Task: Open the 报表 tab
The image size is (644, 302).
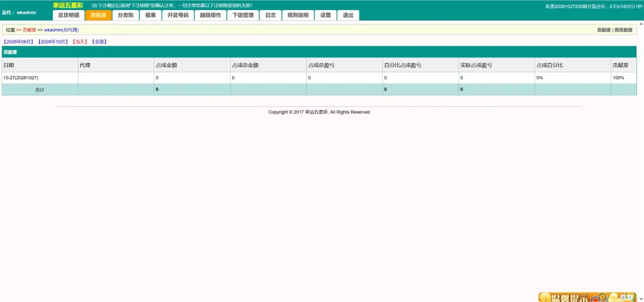Action: [150, 15]
